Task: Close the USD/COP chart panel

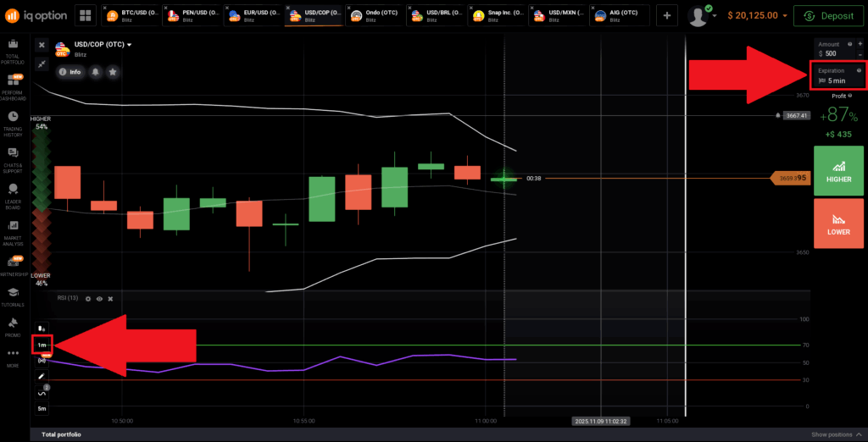Action: tap(42, 46)
